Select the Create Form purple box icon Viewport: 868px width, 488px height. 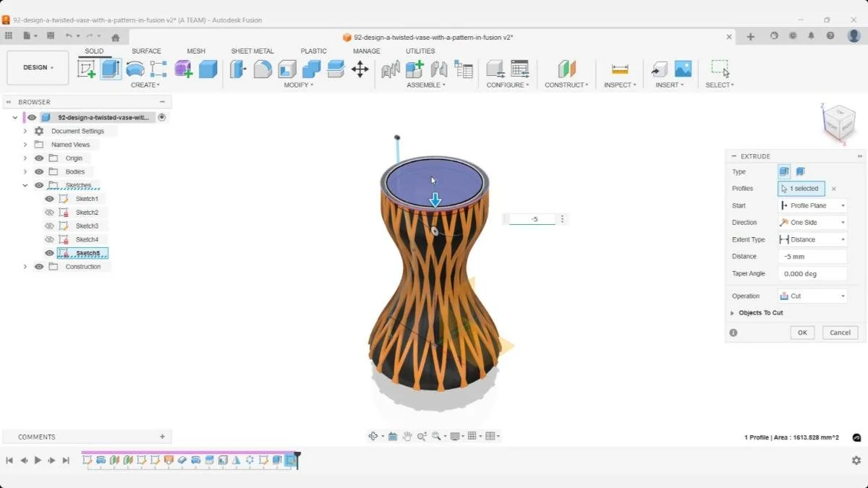tap(183, 69)
